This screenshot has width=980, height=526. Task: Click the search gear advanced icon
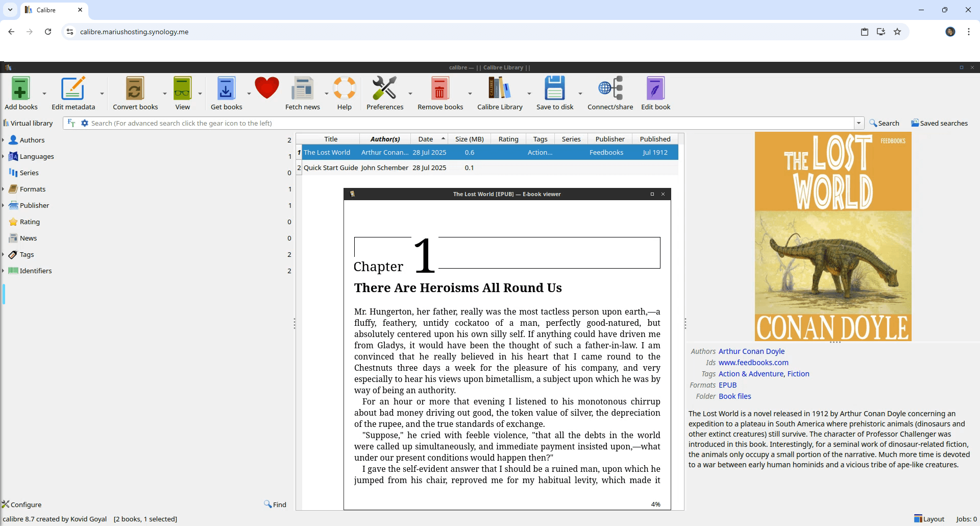tap(85, 123)
